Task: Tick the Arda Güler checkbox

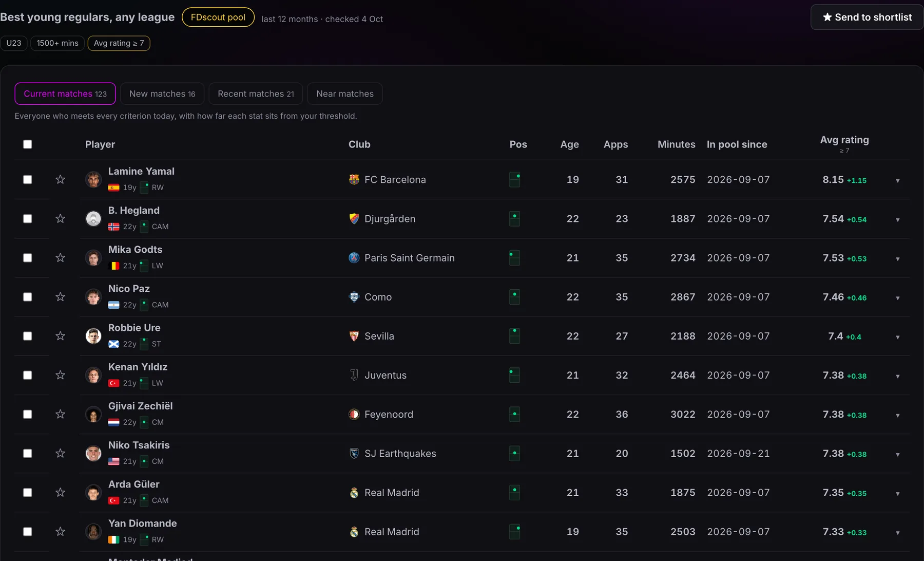Action: click(28, 492)
